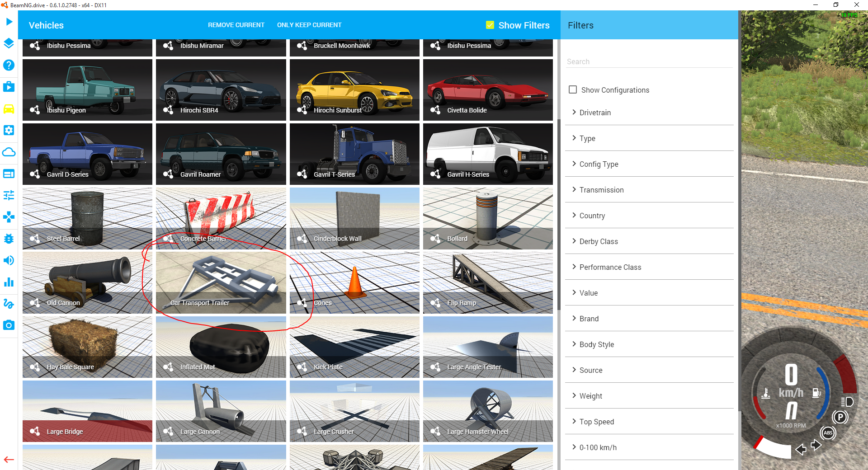Select the Cones prop
The image size is (868, 470).
[x=354, y=283]
